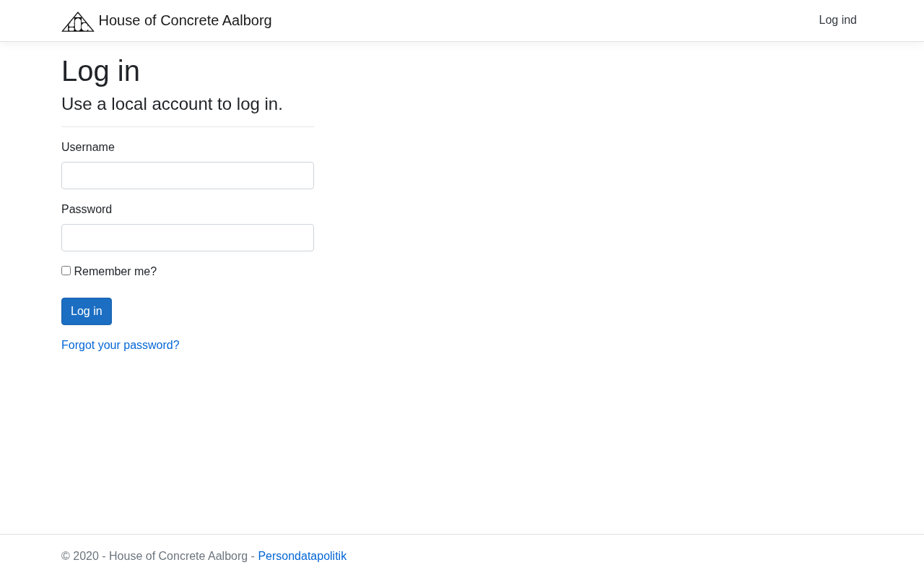Click the divider line above the Username label
Image resolution: width=924 pixels, height=578 pixels.
pyautogui.click(x=188, y=127)
